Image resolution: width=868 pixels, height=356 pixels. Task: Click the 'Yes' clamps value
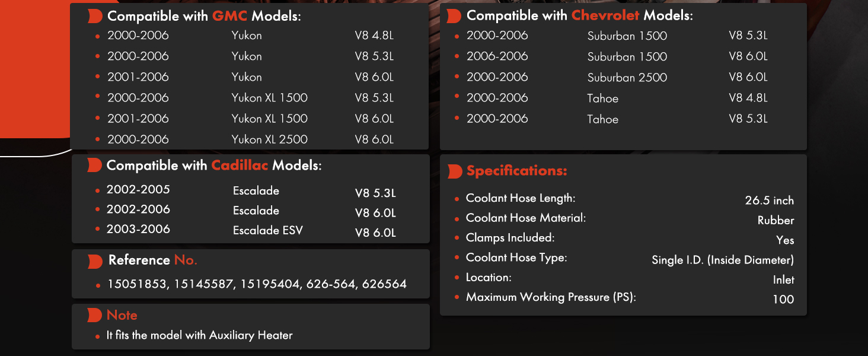(x=785, y=240)
